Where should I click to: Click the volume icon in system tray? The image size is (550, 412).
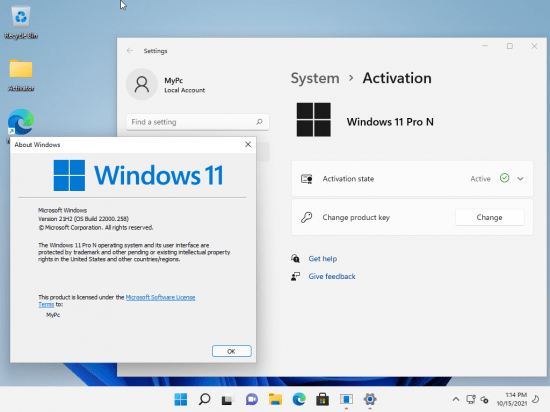(484, 399)
